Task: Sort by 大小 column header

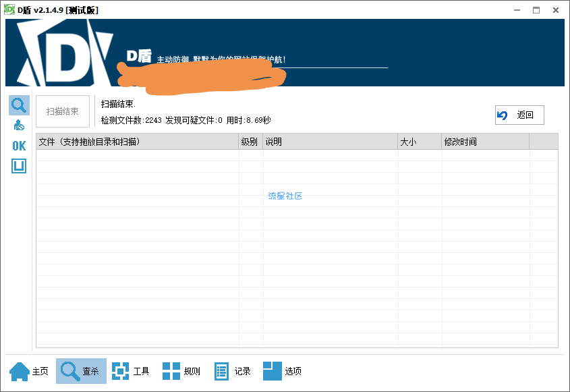Action: click(x=420, y=142)
